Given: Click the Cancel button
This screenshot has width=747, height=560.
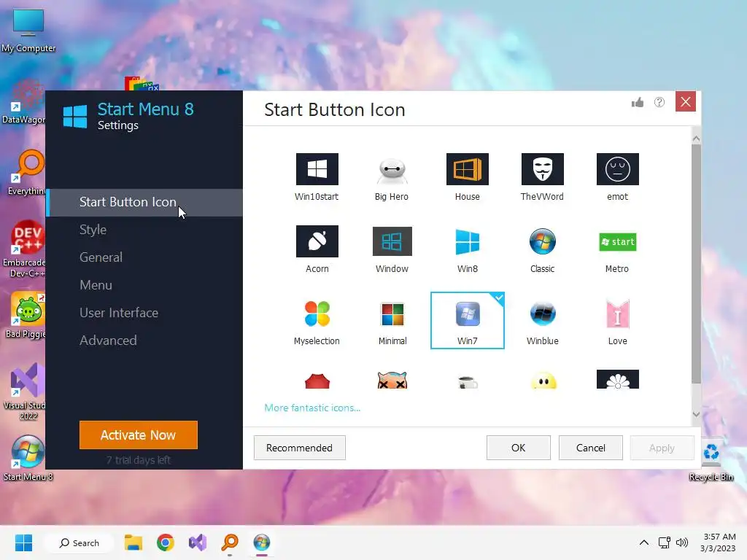Looking at the screenshot, I should point(591,448).
